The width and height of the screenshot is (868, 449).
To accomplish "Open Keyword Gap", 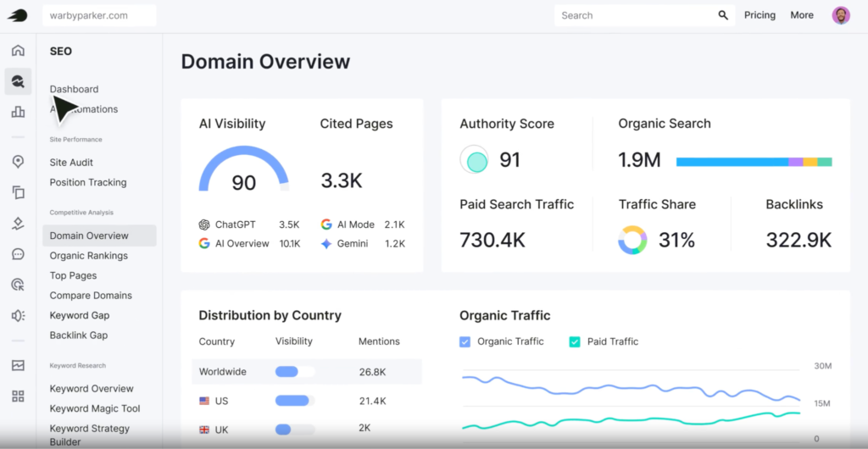I will coord(80,315).
